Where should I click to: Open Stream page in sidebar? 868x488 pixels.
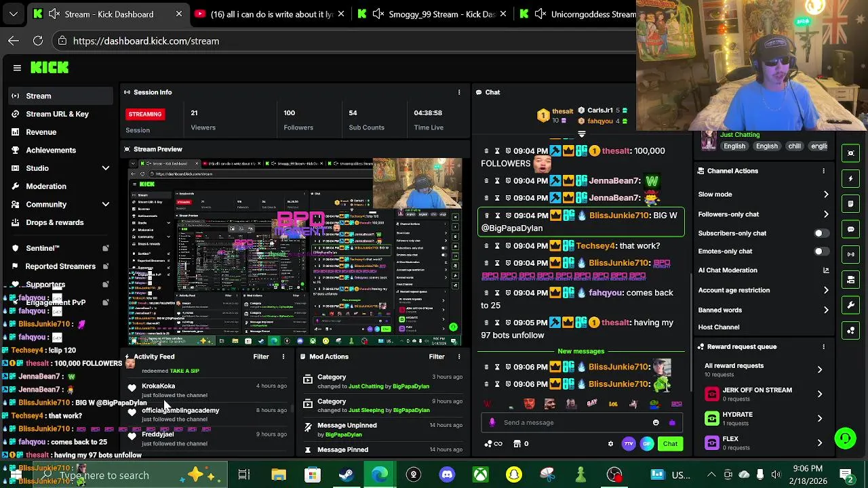(x=60, y=96)
